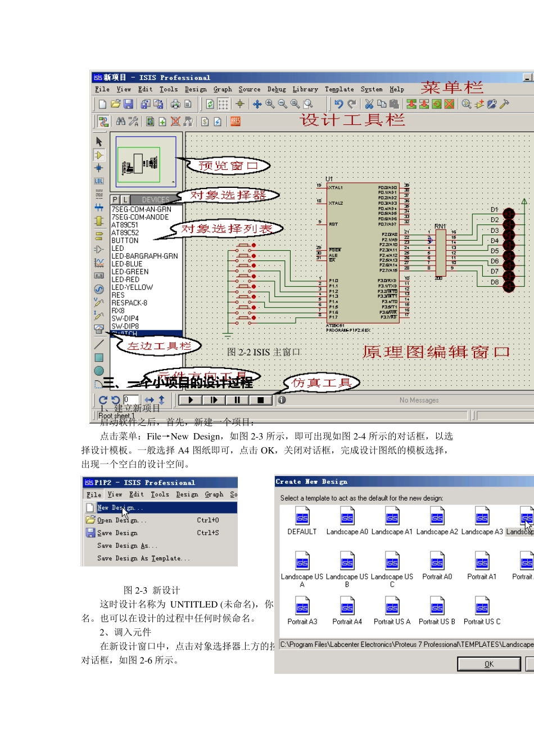Select LED-YELLOW in the device list

click(x=132, y=287)
